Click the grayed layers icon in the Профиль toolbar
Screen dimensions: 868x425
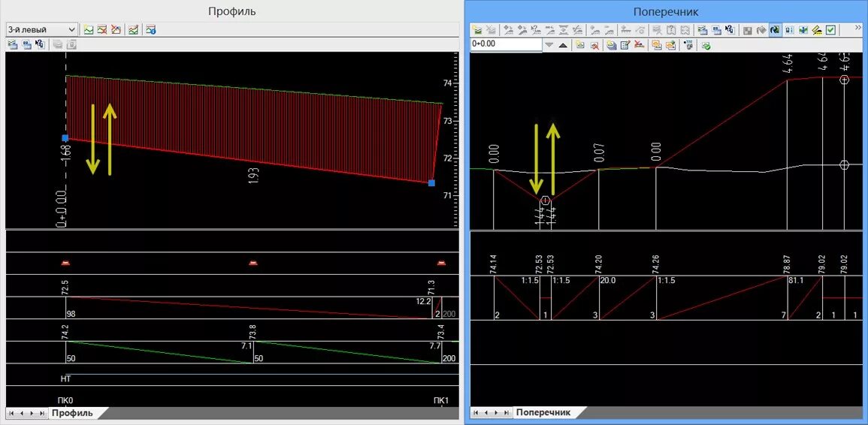point(57,45)
